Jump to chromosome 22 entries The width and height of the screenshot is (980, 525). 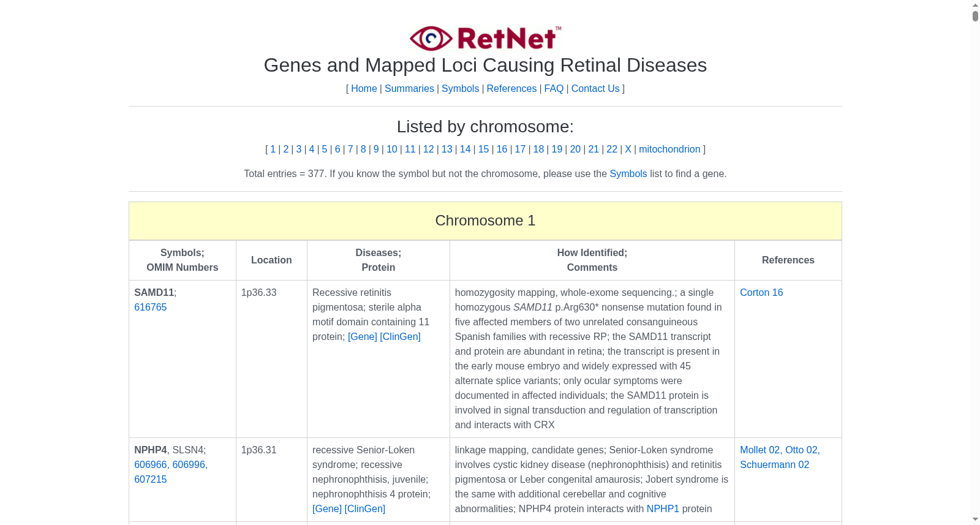pyautogui.click(x=612, y=149)
